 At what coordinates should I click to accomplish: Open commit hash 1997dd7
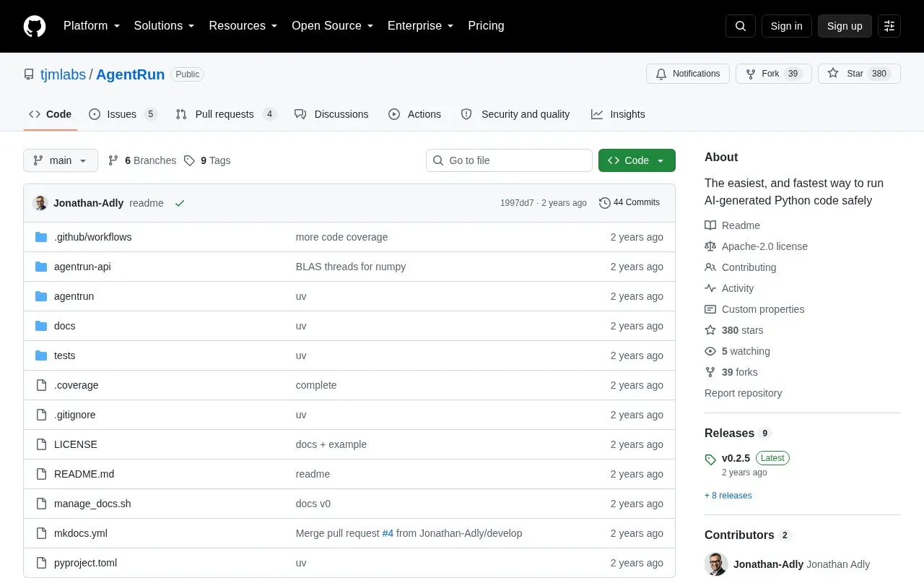(x=517, y=203)
